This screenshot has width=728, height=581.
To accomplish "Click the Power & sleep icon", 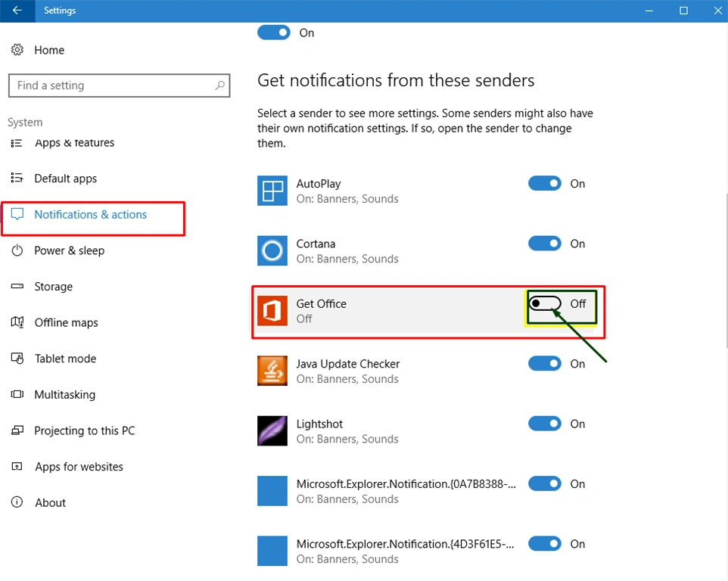I will pos(17,250).
